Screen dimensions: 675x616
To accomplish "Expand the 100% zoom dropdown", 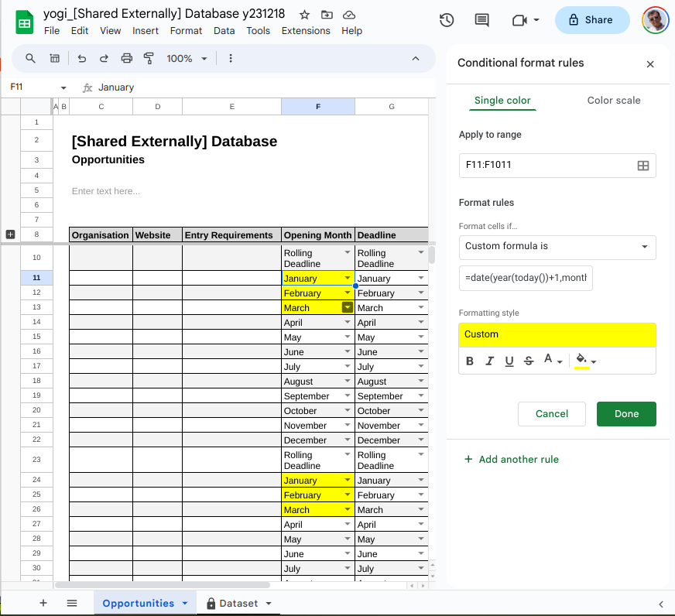I will pos(187,58).
